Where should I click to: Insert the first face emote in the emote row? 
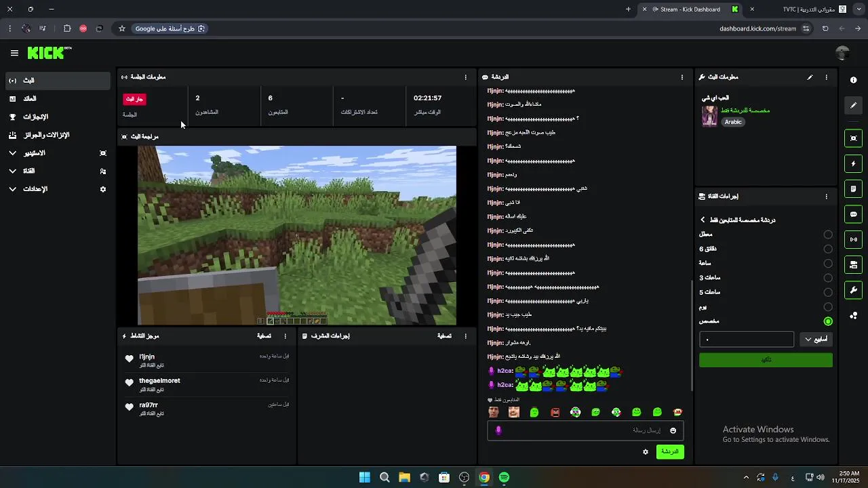(494, 412)
